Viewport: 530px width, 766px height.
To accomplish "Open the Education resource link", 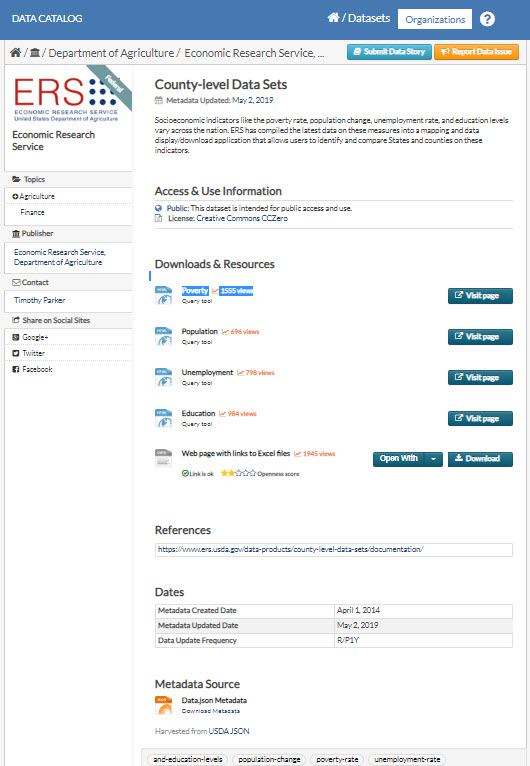I will [198, 414].
